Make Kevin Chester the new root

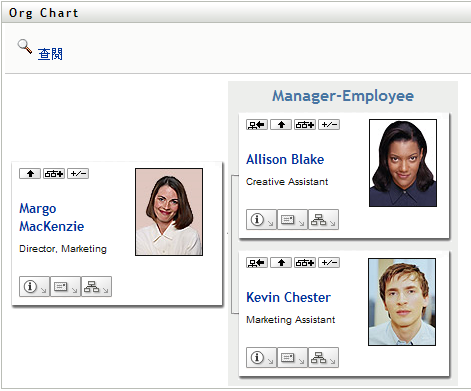257,263
